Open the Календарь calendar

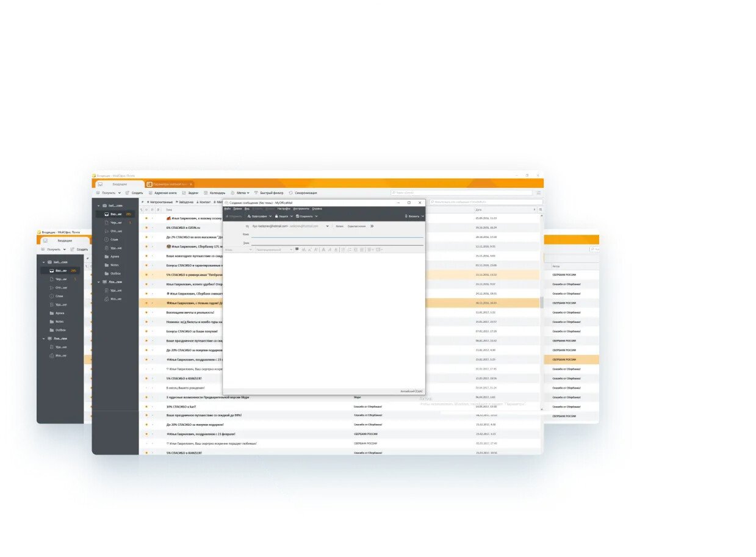(x=214, y=193)
